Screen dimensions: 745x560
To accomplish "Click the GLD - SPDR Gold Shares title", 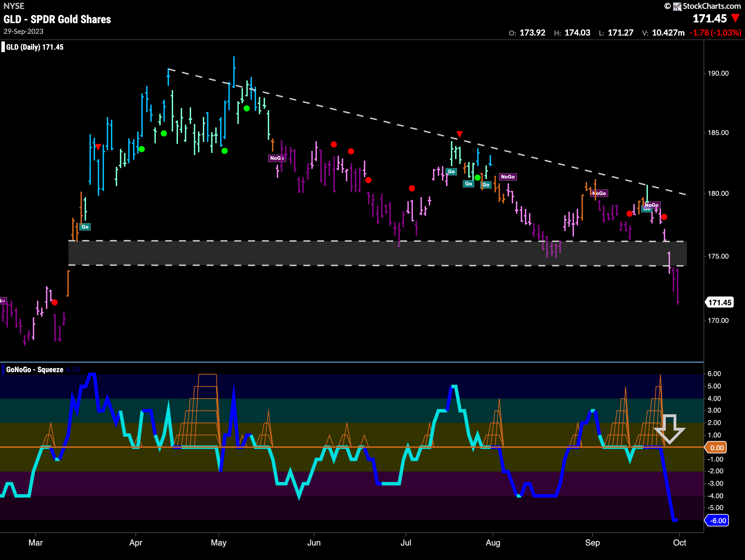I will pyautogui.click(x=57, y=19).
